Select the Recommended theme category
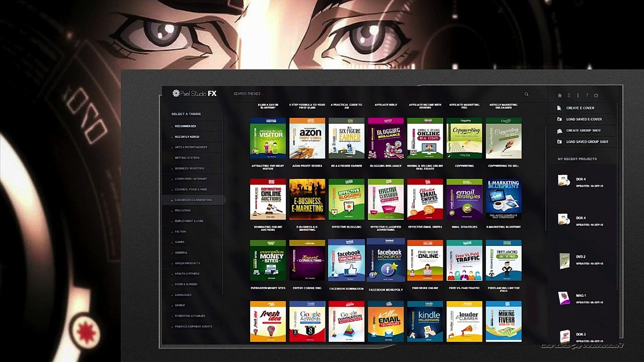Viewport: 644px width, 362px height. 186,126
